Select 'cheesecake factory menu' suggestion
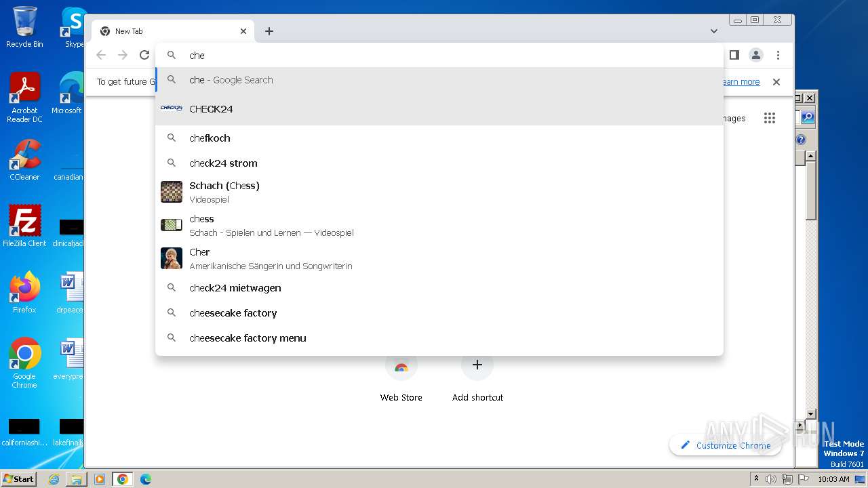868x488 pixels. tap(439, 338)
